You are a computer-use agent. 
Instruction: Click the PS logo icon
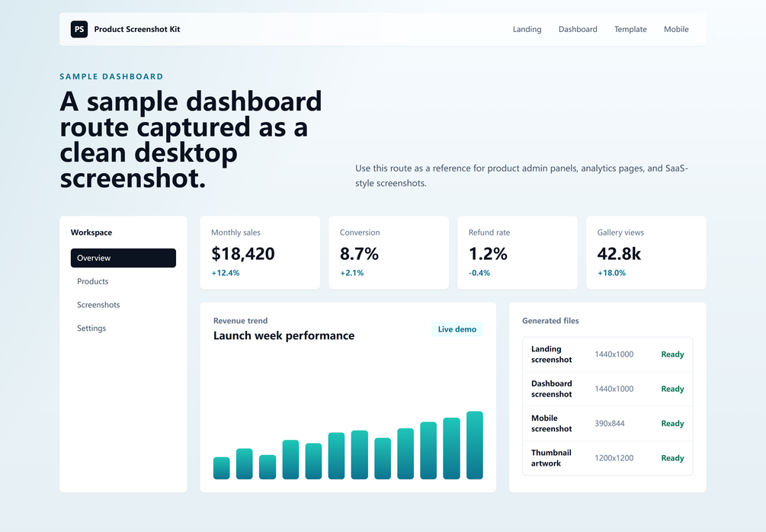[x=79, y=29]
